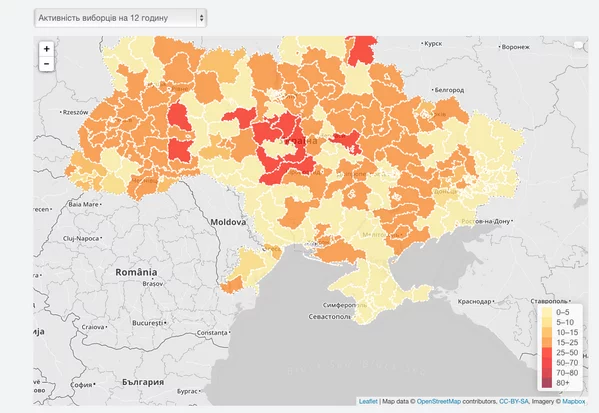
Task: Zoom out with the minus button
Action: (x=47, y=64)
